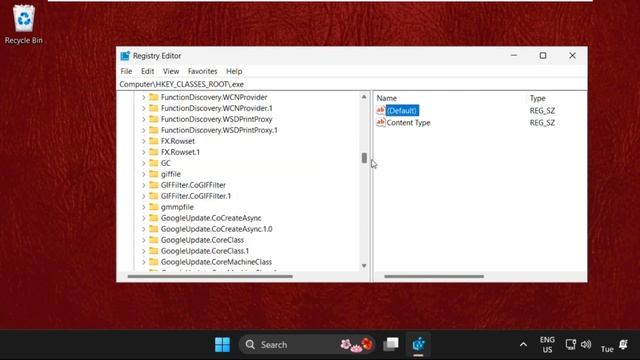Switch input language via ENG US
This screenshot has width=640, height=360.
point(547,344)
